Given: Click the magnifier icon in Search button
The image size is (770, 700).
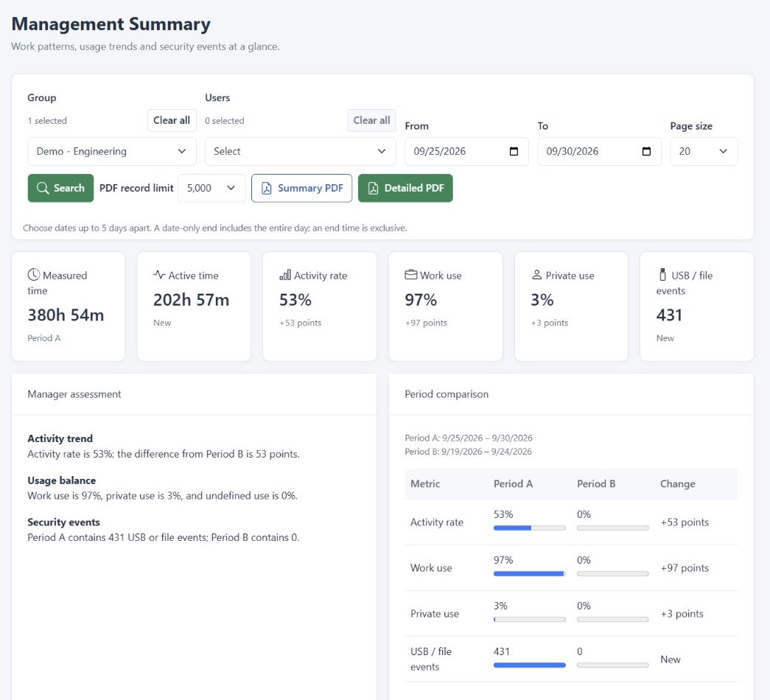Looking at the screenshot, I should coord(43,188).
